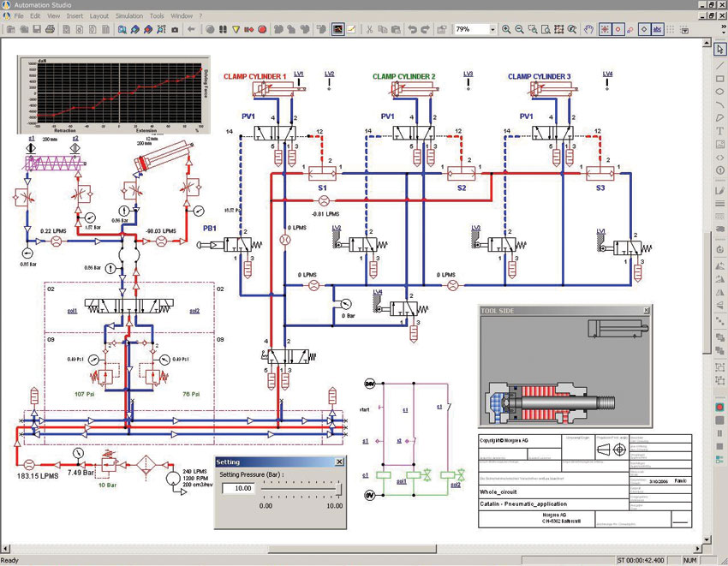Open the toolbar options dropdown icon

pyautogui.click(x=684, y=29)
